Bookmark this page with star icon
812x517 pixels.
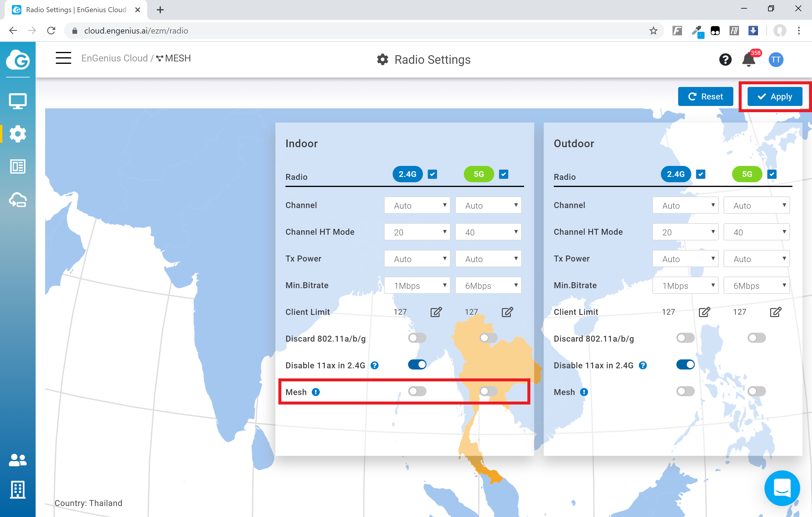pyautogui.click(x=653, y=31)
